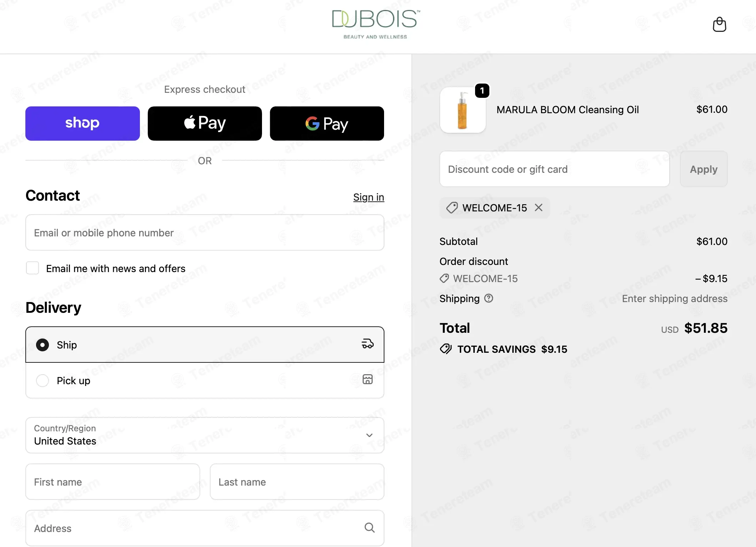
Task: Focus the Discount code or gift card field
Action: tap(554, 169)
